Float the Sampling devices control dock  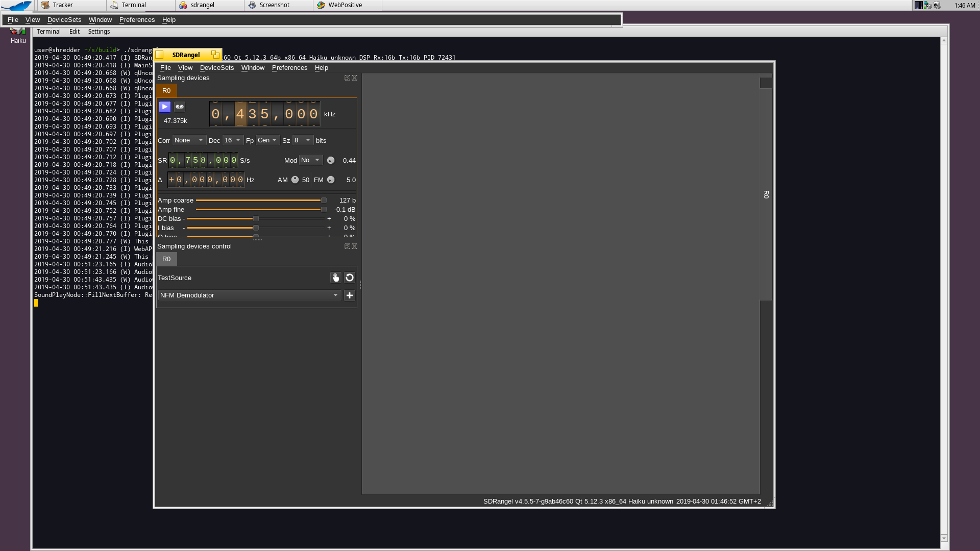point(347,246)
